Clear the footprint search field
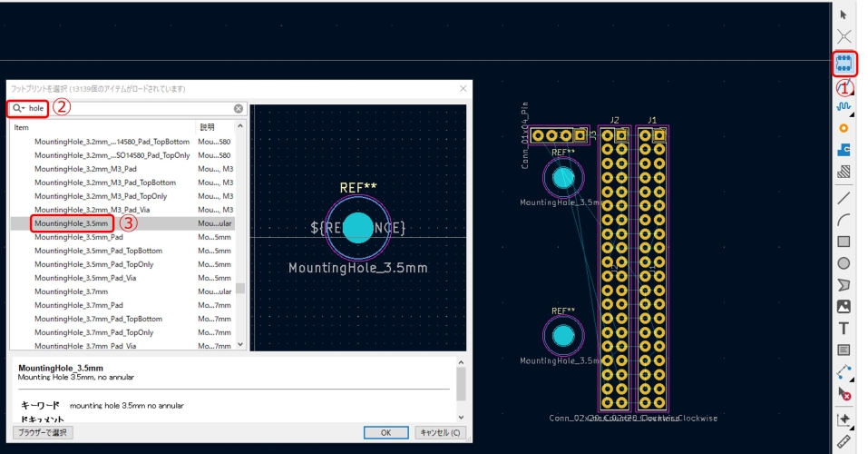Screen dimensions: 868x454 239,108
